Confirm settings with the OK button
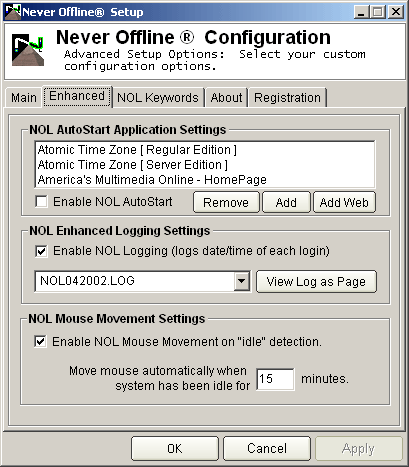This screenshot has height=467, width=409. [175, 448]
